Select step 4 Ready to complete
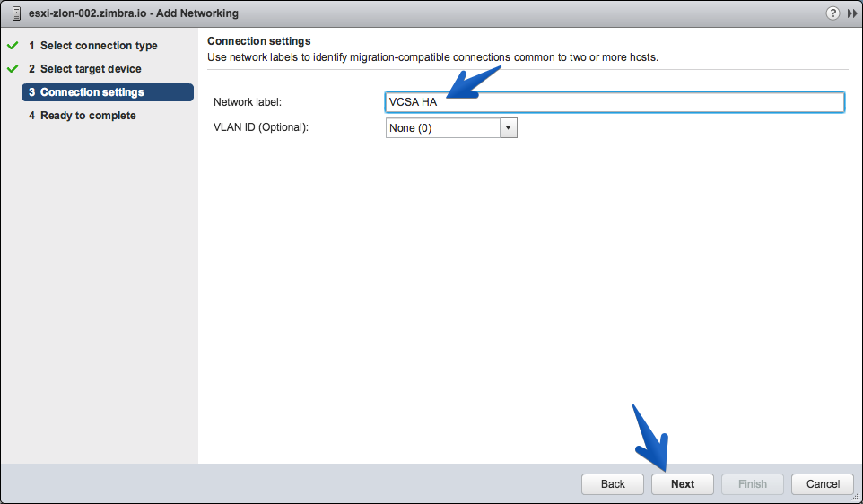This screenshot has height=504, width=863. (83, 116)
